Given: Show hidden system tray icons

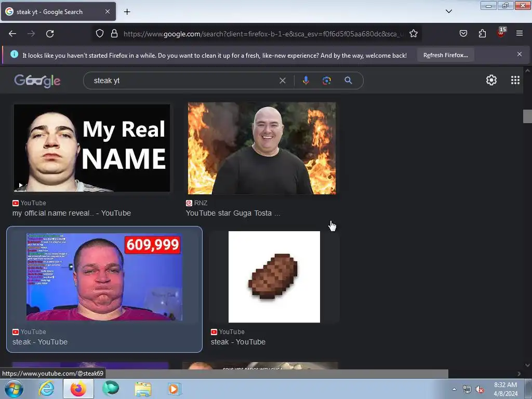Looking at the screenshot, I should [454, 389].
